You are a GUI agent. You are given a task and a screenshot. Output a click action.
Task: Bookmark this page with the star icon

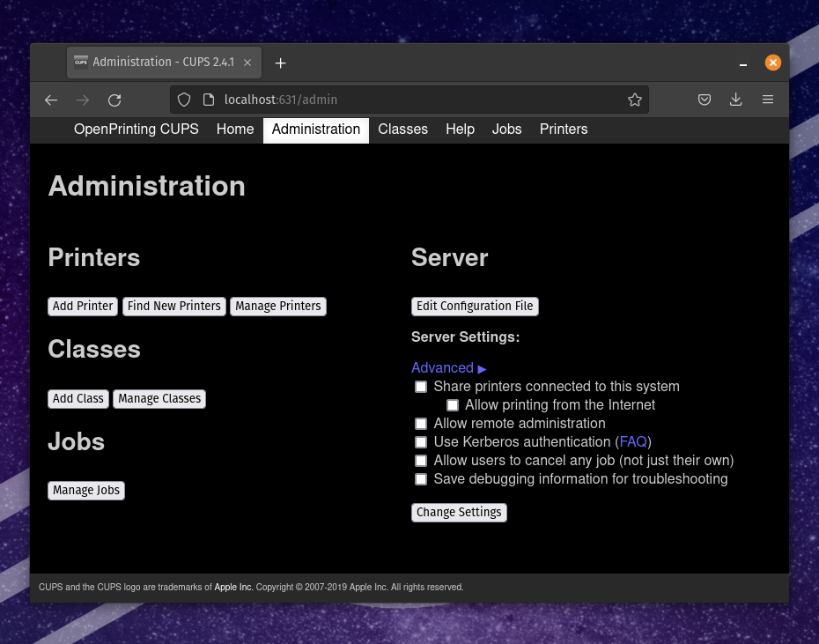click(634, 100)
